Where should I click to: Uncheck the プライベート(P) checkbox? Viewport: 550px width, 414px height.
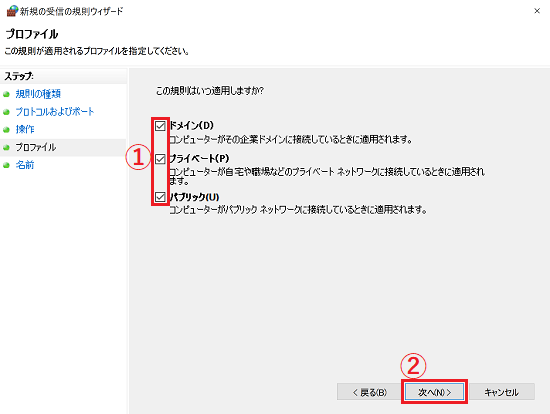click(160, 159)
